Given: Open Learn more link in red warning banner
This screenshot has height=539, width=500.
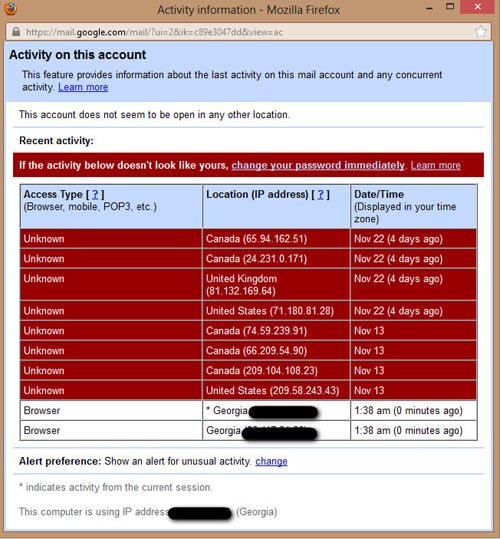Looking at the screenshot, I should point(435,165).
